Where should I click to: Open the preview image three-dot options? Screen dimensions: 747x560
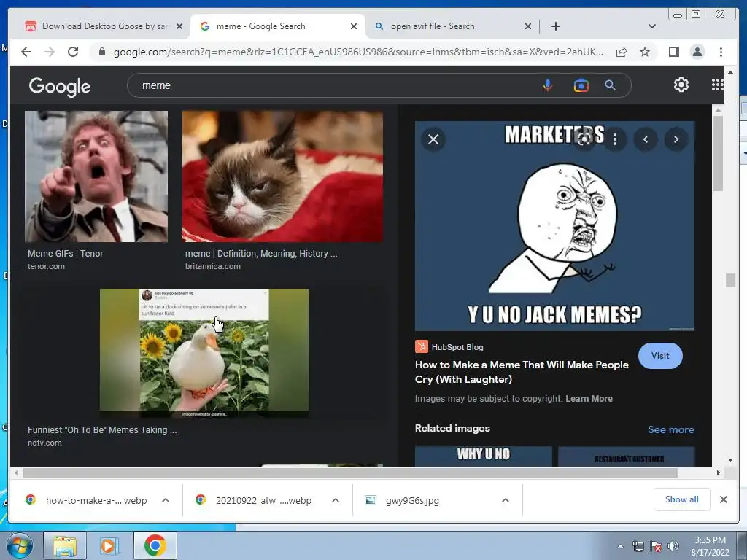(x=615, y=139)
